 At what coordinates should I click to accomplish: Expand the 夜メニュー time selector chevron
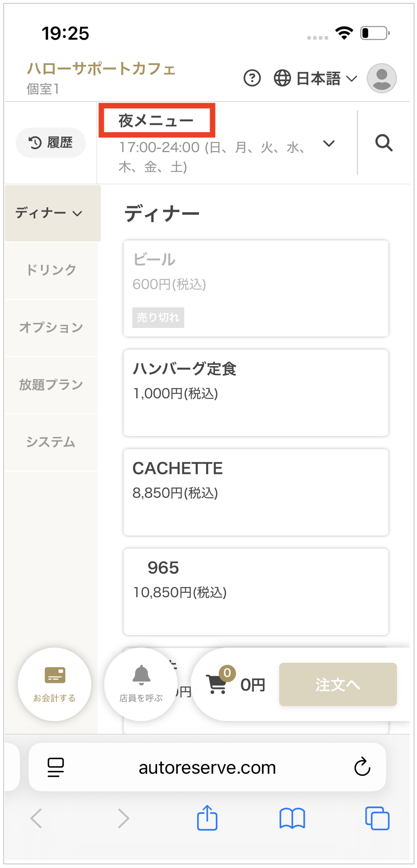click(x=329, y=143)
